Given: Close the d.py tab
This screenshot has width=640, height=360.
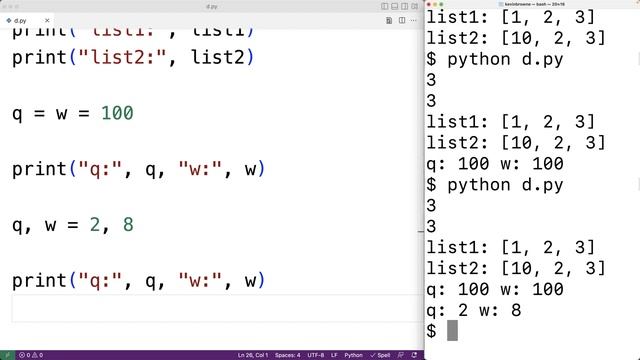Looking at the screenshot, I should (x=47, y=20).
